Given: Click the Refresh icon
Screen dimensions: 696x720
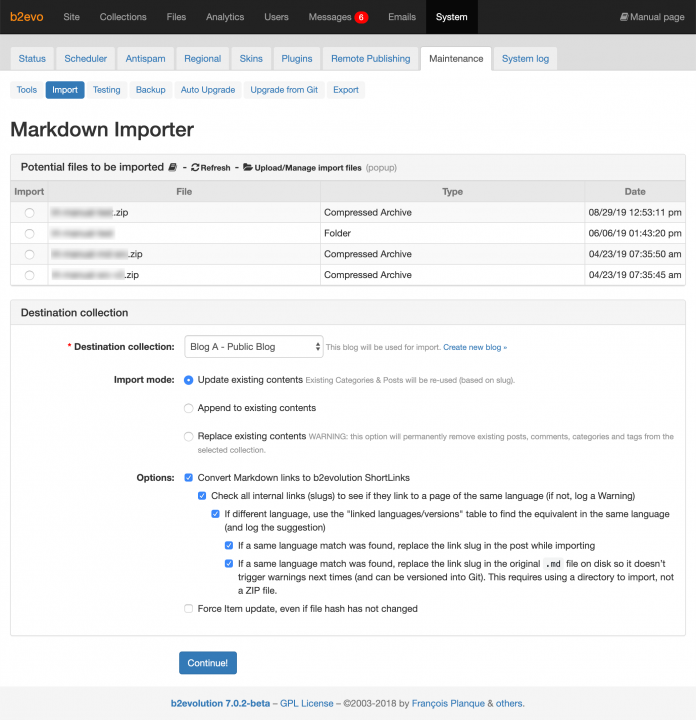Looking at the screenshot, I should pos(195,168).
